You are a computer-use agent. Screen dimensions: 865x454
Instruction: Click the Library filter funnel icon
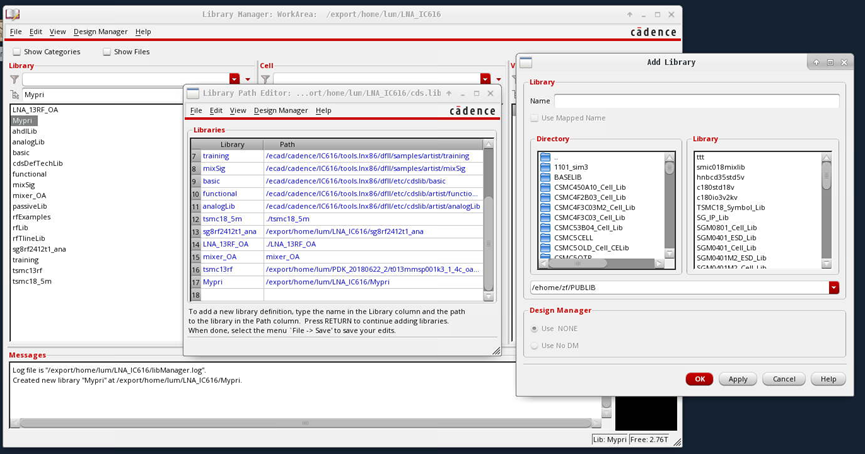click(x=15, y=79)
